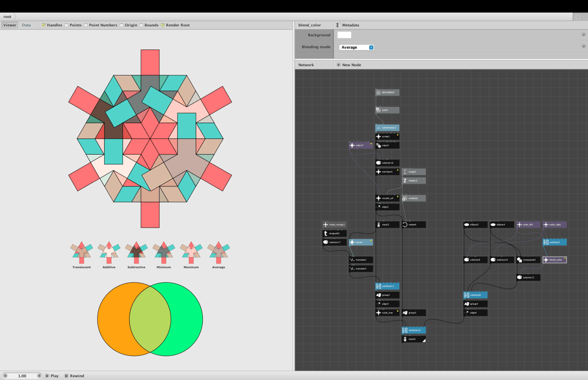
Task: Select the blend_color node
Action: pos(554,259)
